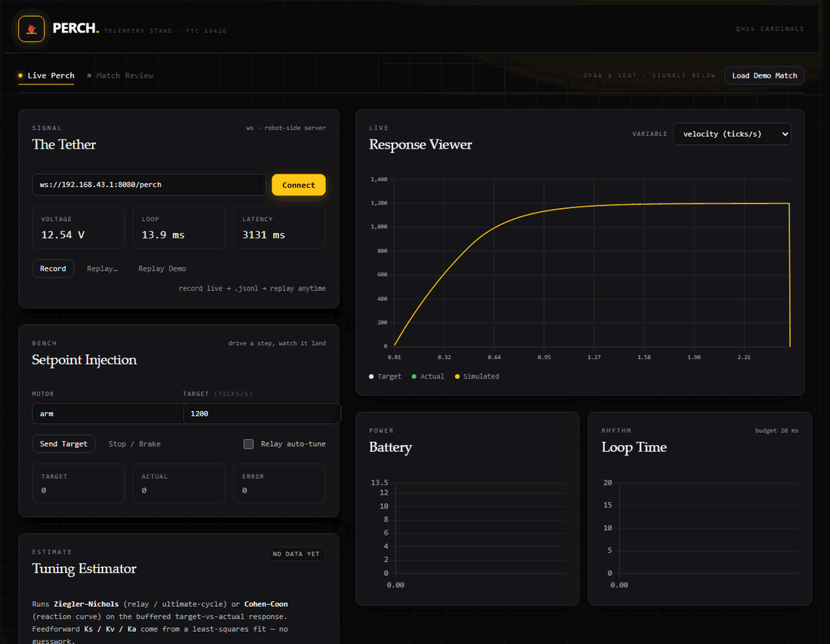The height and width of the screenshot is (644, 830).
Task: Click the NO DATA YET status badge
Action: 296,554
